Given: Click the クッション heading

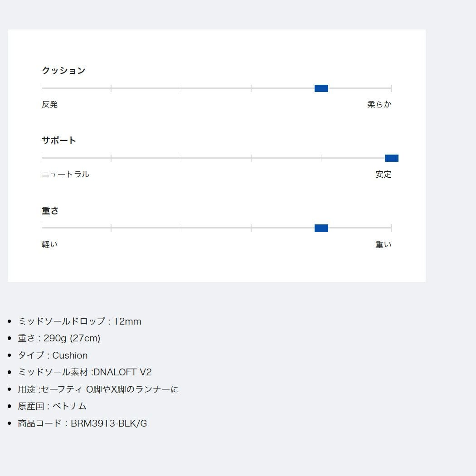Looking at the screenshot, I should 63,71.
